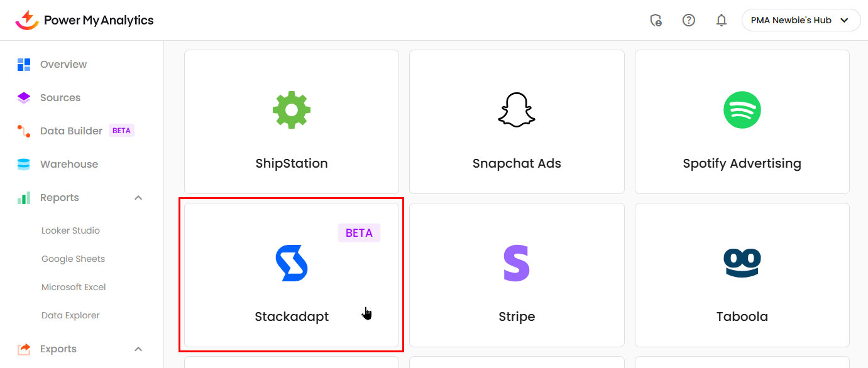Select the Snapchat Ads ghost icon
868x368 pixels.
click(x=517, y=110)
